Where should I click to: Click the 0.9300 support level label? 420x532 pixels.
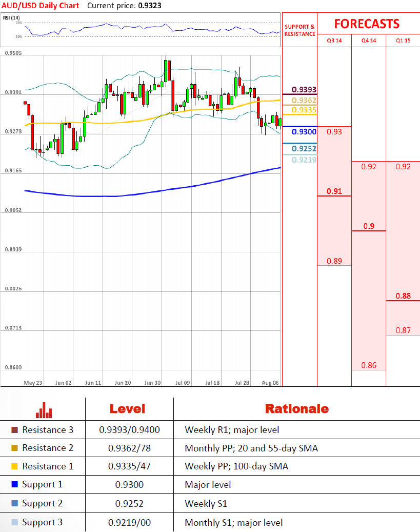[x=304, y=132]
